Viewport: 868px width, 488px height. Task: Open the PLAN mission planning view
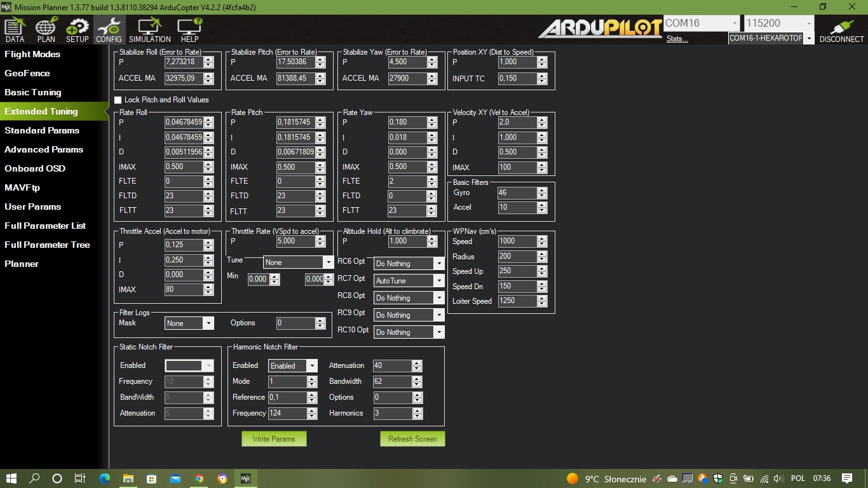46,30
